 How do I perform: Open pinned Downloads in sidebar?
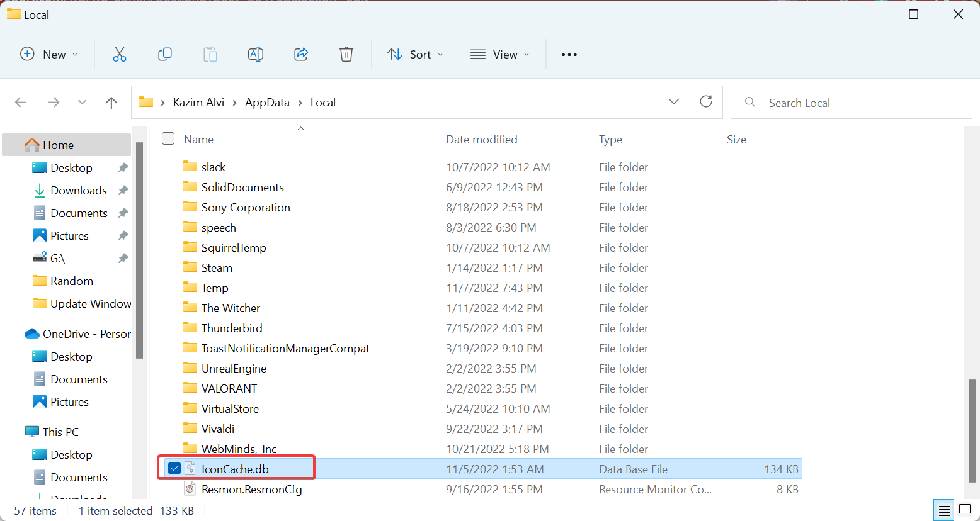(79, 190)
